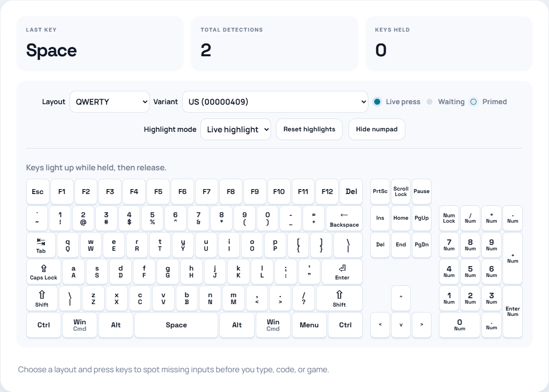
Task: Click the 2 @ key
Action: pyautogui.click(x=83, y=218)
